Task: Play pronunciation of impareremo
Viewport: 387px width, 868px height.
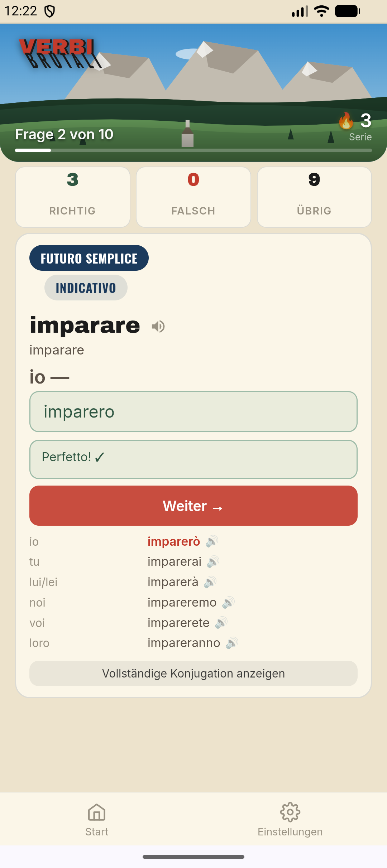Action: point(228,602)
